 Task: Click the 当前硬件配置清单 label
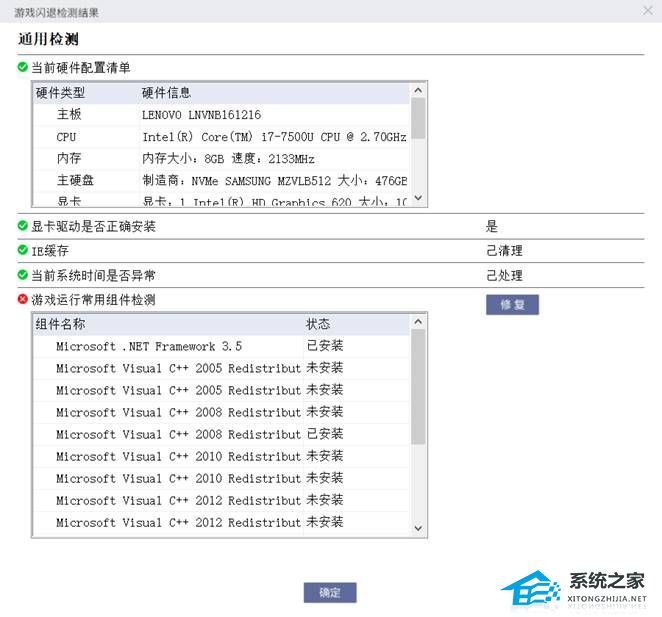81,68
